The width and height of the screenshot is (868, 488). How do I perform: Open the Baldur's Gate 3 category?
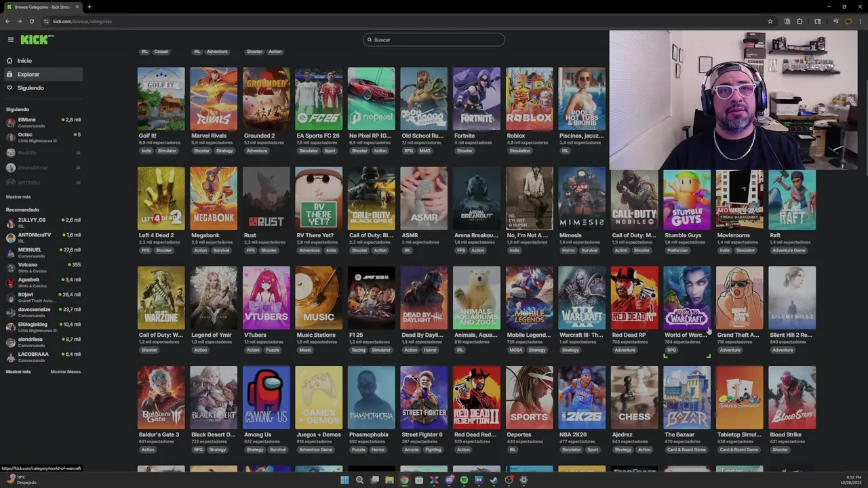pyautogui.click(x=161, y=398)
